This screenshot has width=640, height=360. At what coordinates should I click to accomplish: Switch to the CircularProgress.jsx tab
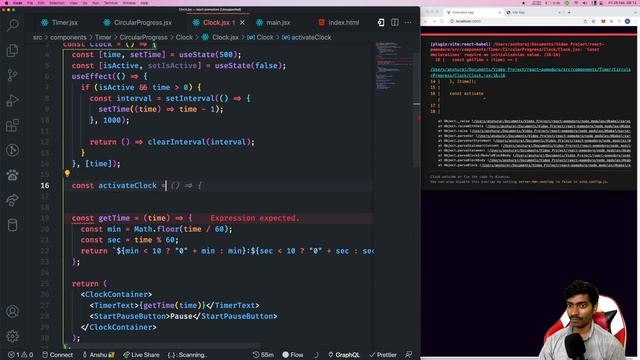[x=138, y=22]
